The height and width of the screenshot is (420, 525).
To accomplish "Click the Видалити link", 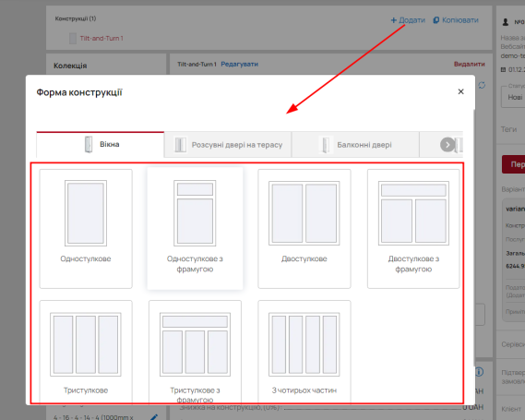I will (x=469, y=64).
